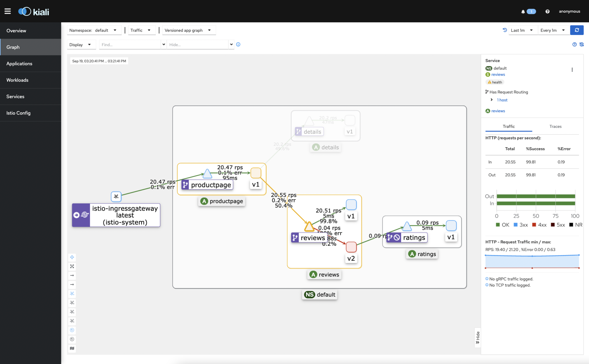Open the Display options dropdown

[80, 44]
